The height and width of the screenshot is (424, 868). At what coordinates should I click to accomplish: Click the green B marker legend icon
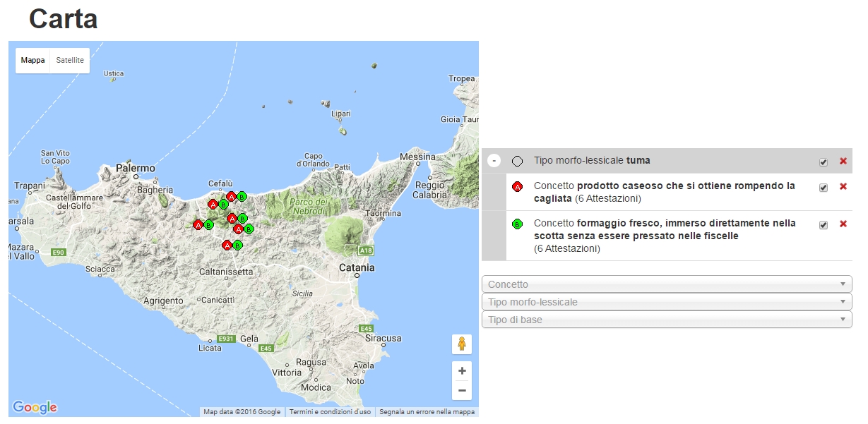coord(517,224)
